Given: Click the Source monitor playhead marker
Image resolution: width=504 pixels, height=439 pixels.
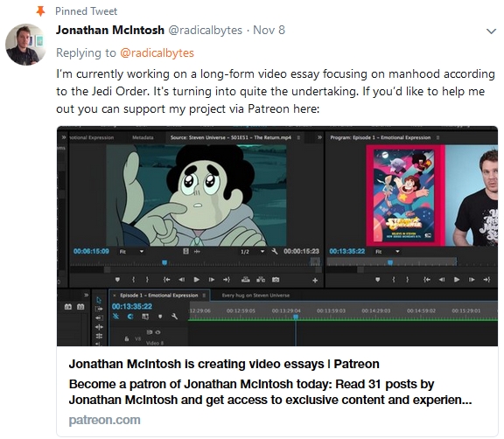Looking at the screenshot, I should [164, 262].
